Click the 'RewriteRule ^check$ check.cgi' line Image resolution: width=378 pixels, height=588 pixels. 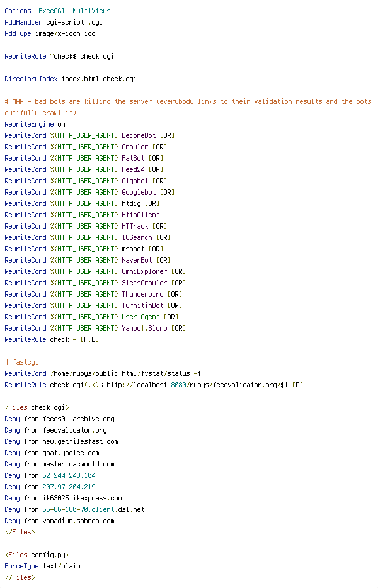tap(59, 56)
